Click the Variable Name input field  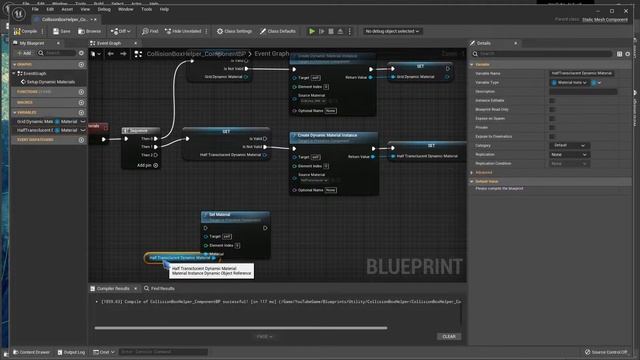582,73
